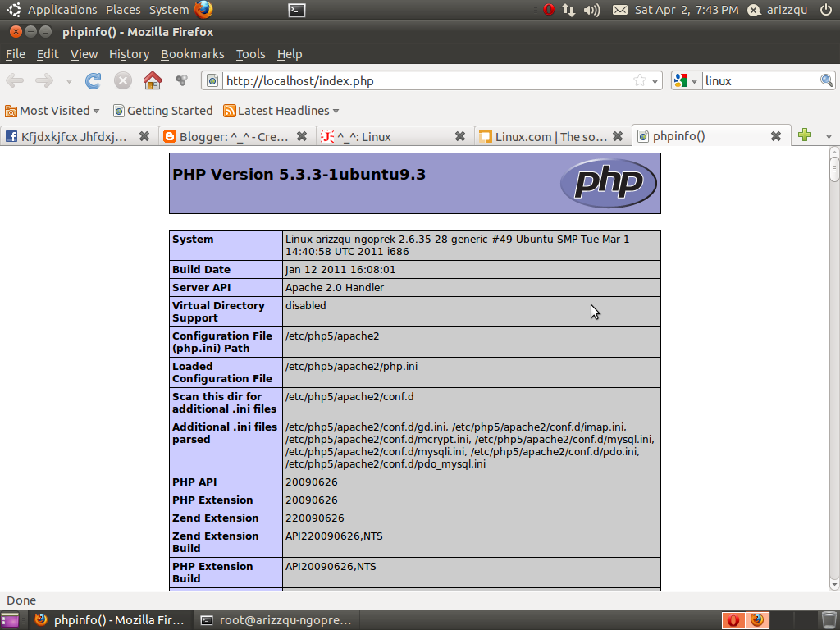Launch terminal from the top panel icon
Image resolution: width=840 pixels, height=630 pixels.
(297, 10)
